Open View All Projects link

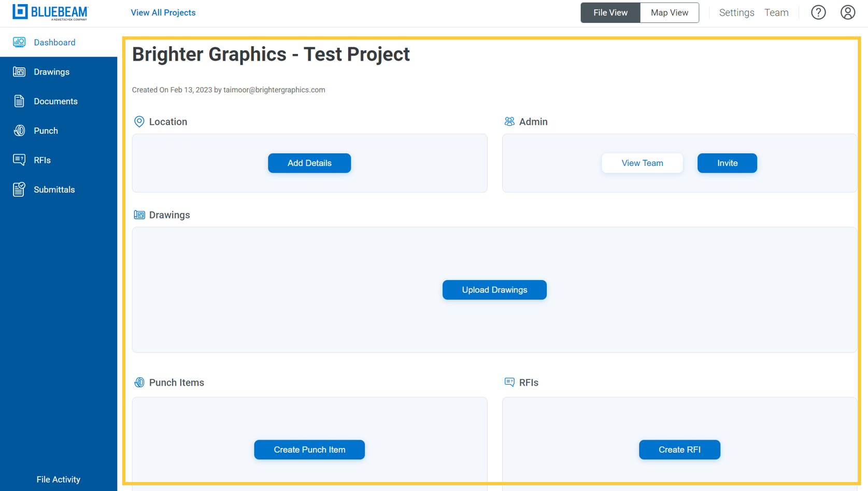(163, 12)
